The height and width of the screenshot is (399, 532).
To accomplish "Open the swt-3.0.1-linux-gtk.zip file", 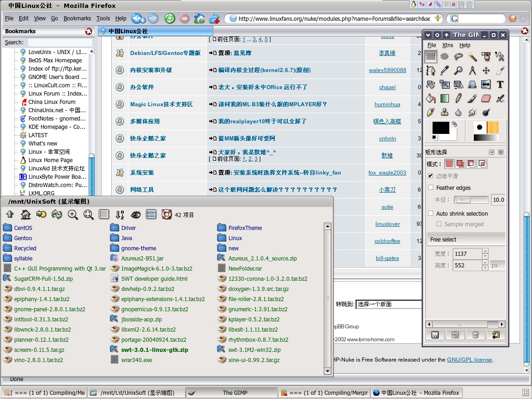I will pyautogui.click(x=154, y=350).
